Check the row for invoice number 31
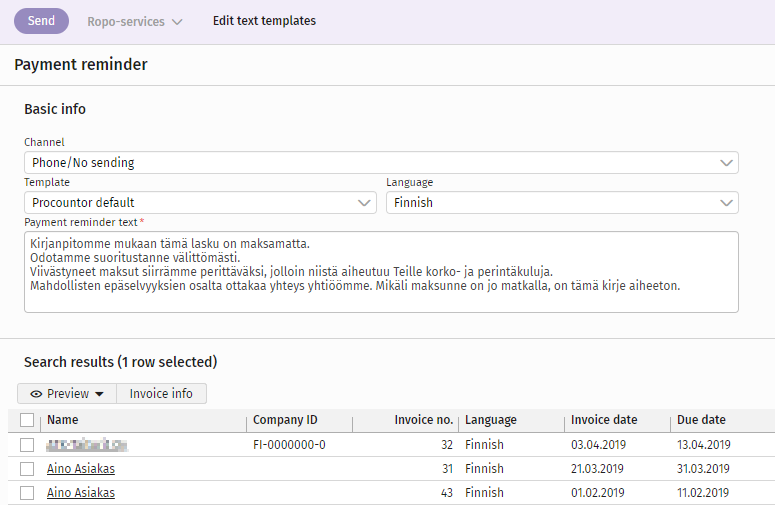The height and width of the screenshot is (505, 775). [27, 468]
